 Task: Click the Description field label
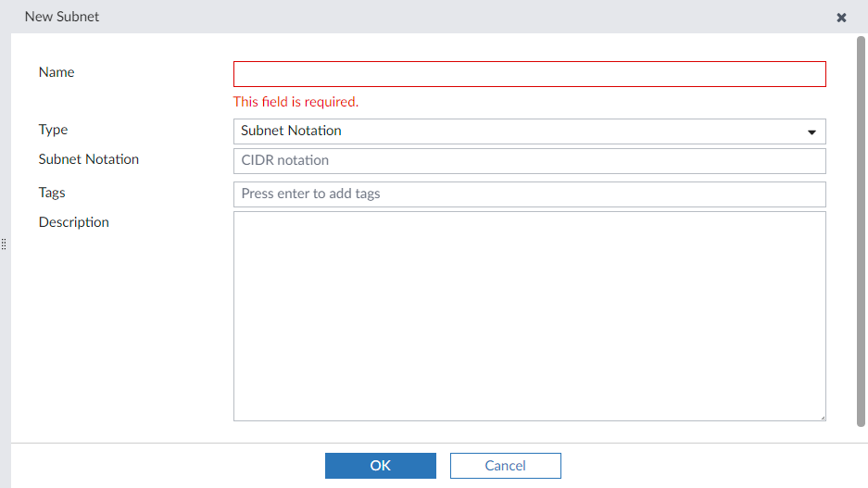74,222
